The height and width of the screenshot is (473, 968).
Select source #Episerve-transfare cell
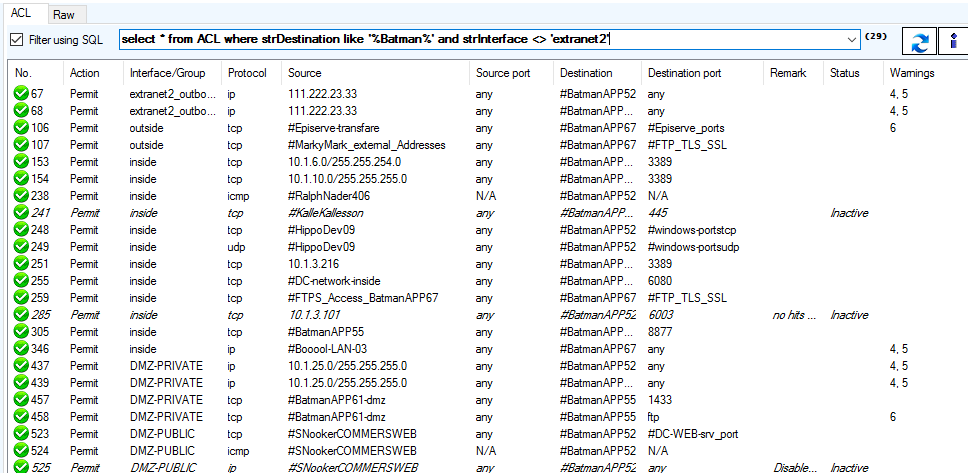[x=333, y=128]
